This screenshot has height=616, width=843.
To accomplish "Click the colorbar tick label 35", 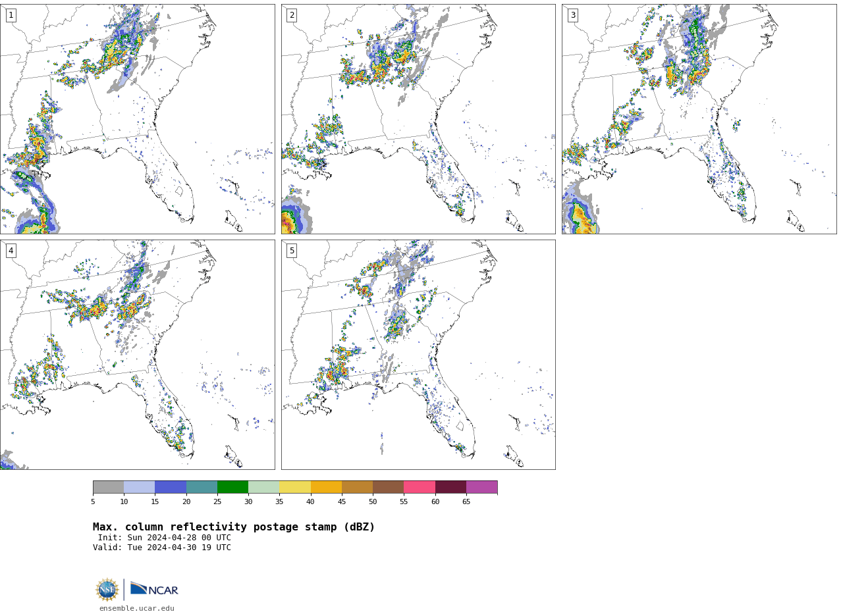I will [x=279, y=502].
